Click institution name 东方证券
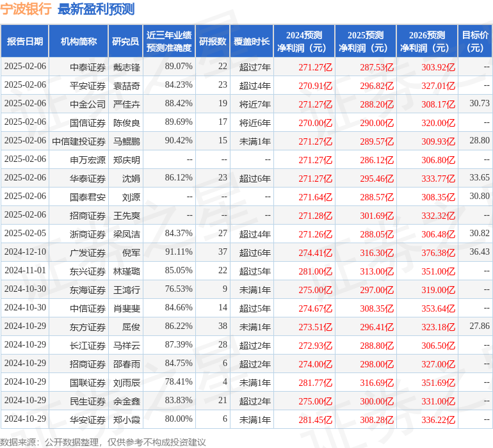This screenshot has width=493, height=448. pos(88,327)
